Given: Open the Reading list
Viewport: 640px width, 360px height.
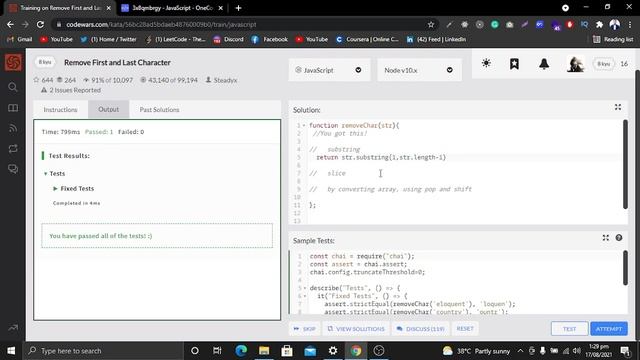Looking at the screenshot, I should pyautogui.click(x=613, y=39).
